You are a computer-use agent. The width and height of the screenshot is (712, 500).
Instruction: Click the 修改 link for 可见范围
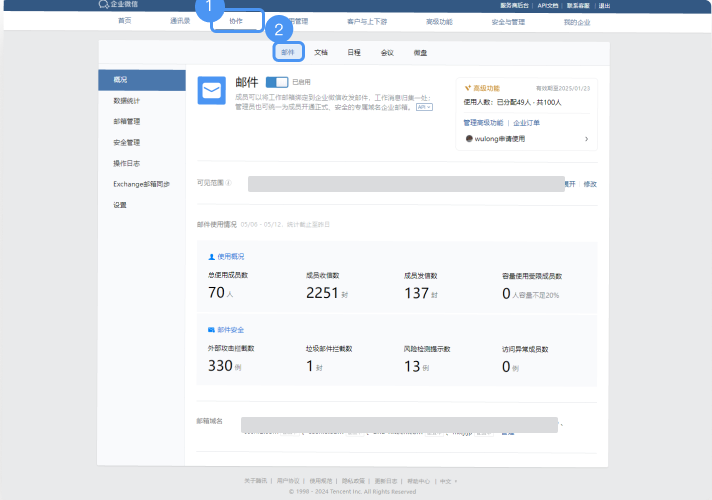coord(589,184)
